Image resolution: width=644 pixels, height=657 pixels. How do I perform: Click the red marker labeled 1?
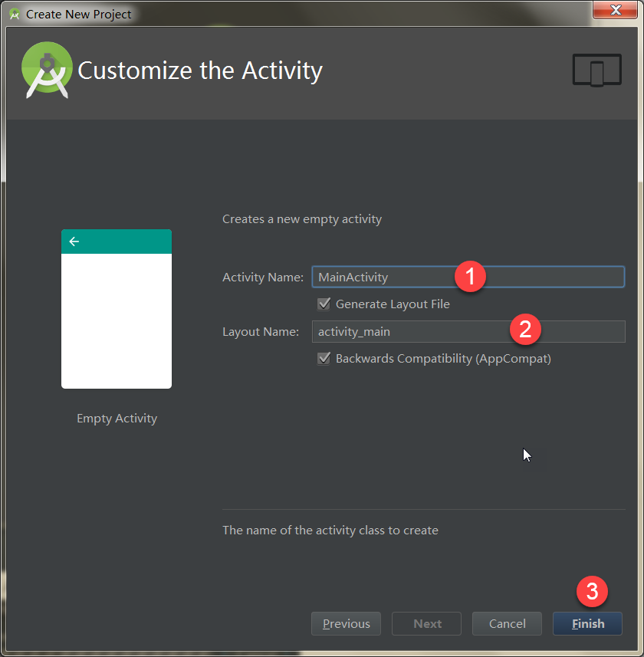point(471,277)
